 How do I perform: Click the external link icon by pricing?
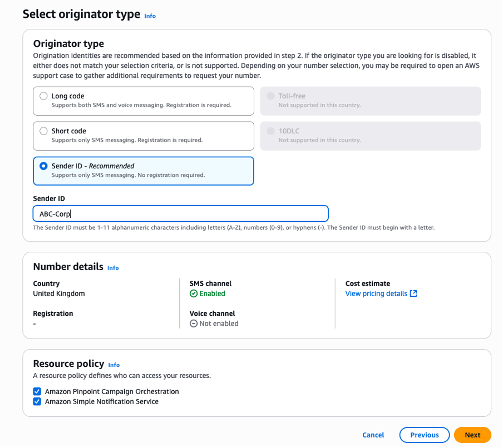pyautogui.click(x=413, y=293)
